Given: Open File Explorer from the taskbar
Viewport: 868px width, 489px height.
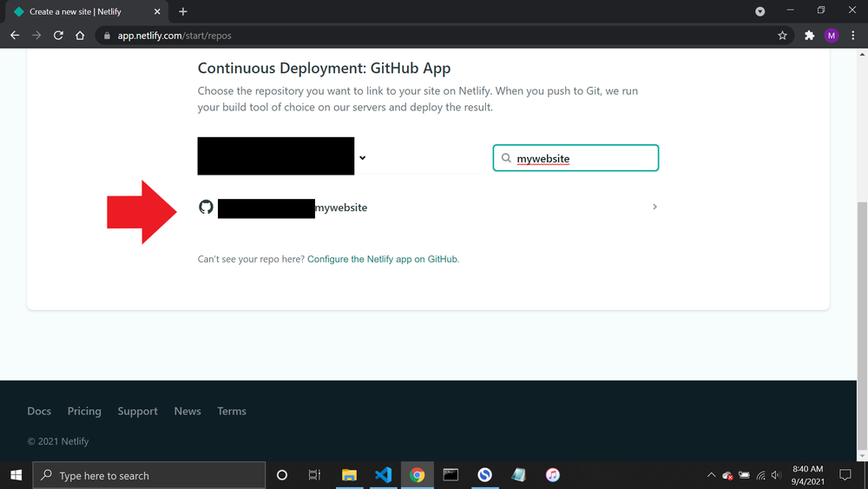Looking at the screenshot, I should 349,475.
